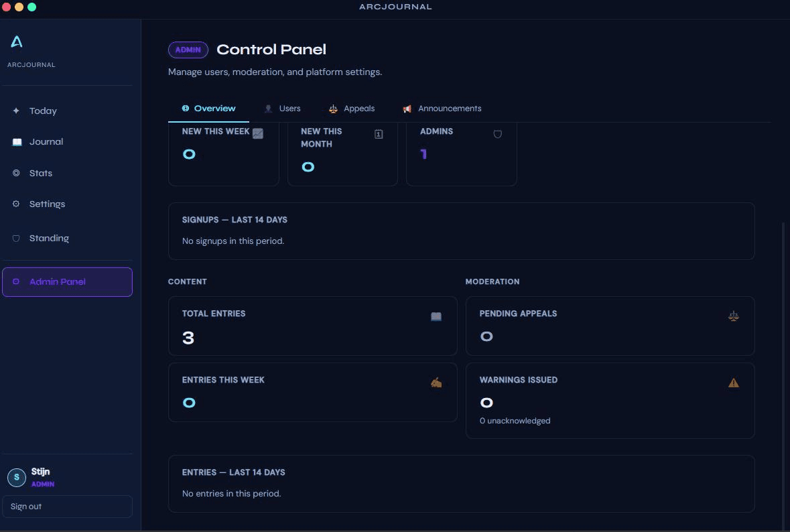Viewport: 790px width, 532px height.
Task: Open the Today page
Action: 68,111
